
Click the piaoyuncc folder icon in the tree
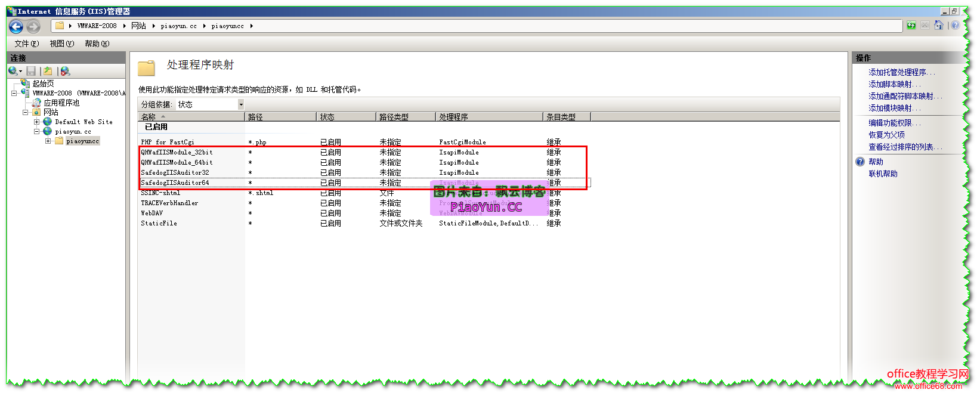pos(58,141)
